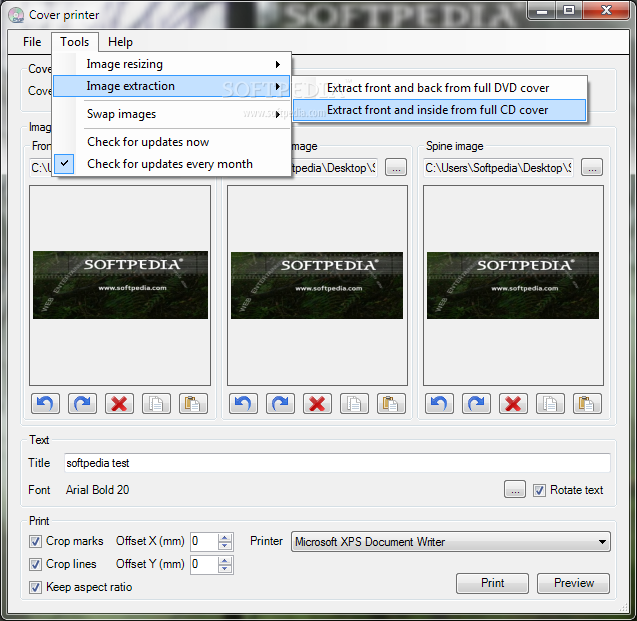Screen dimensions: 637x621
Task: Click the Offset Y input field
Action: tap(204, 565)
